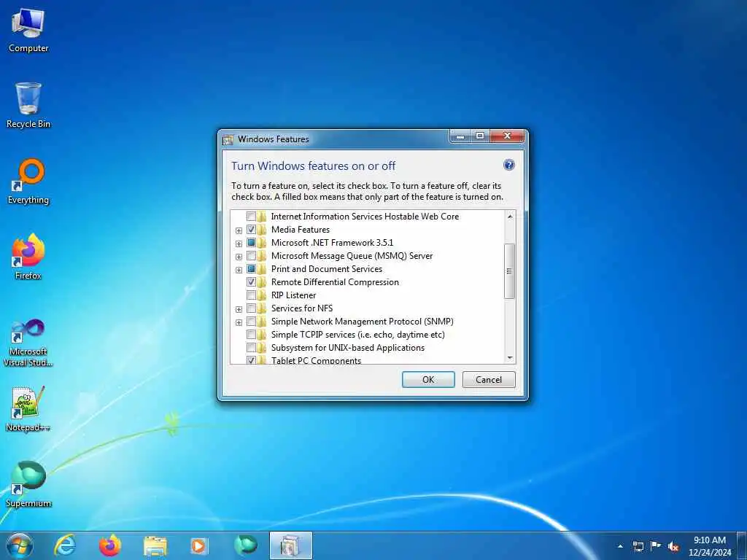The image size is (747, 560).
Task: Click the folder icon beside RIP Listener
Action: [262, 295]
